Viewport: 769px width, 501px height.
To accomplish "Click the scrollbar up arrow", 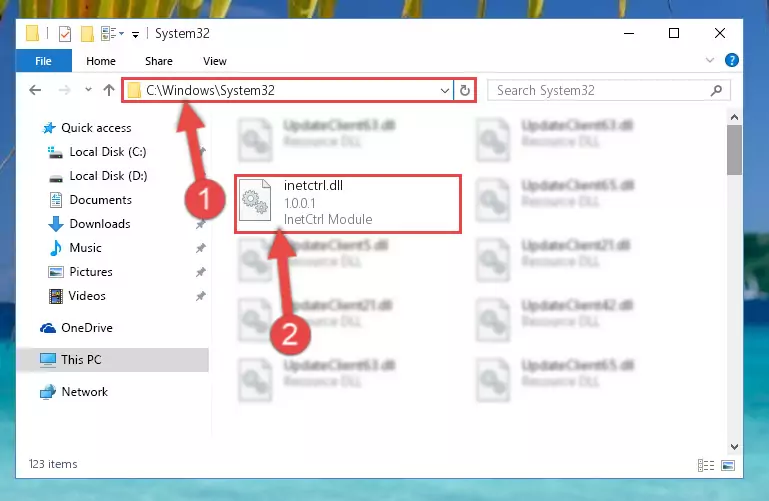I will (734, 117).
